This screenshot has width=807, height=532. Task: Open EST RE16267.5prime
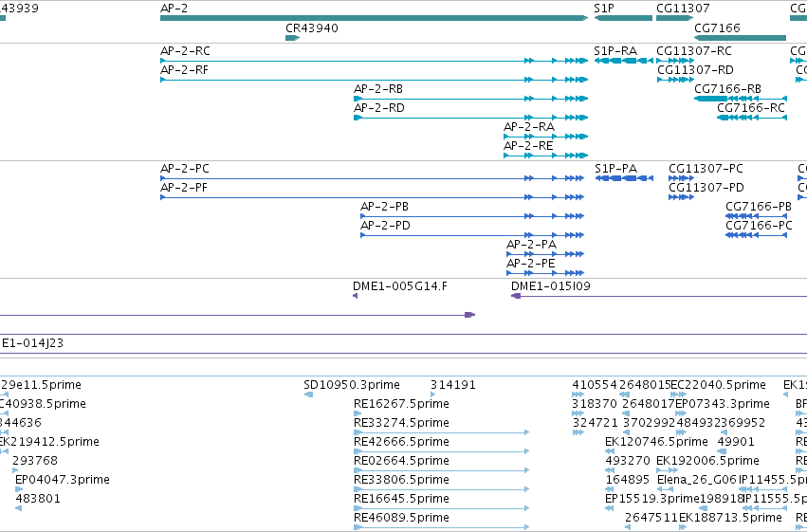[401, 404]
